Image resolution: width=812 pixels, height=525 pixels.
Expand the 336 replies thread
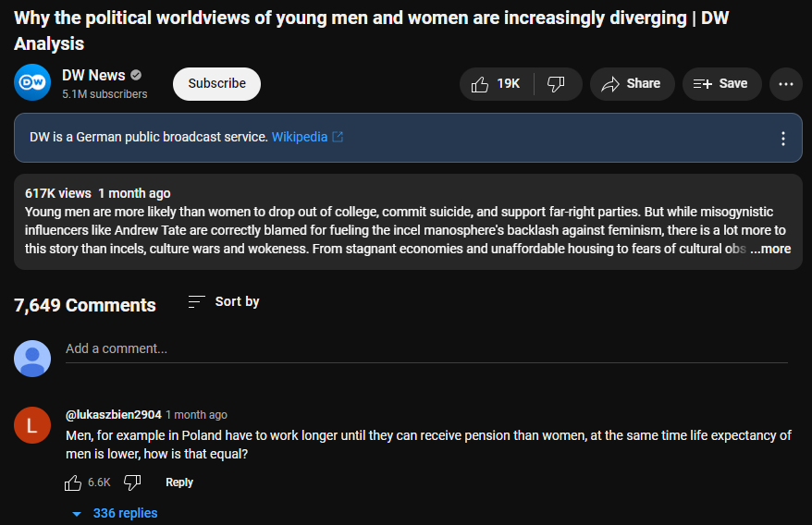click(115, 513)
